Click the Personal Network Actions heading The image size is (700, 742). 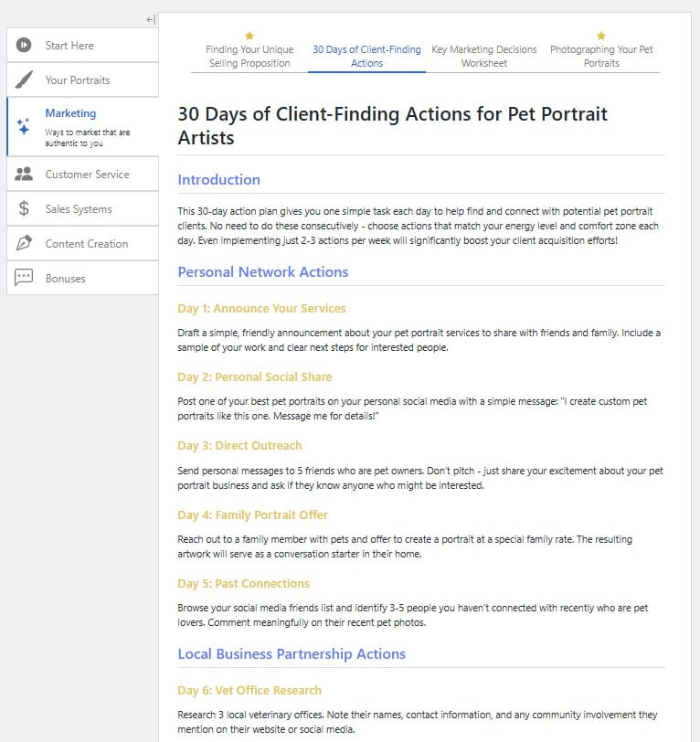[x=262, y=272]
